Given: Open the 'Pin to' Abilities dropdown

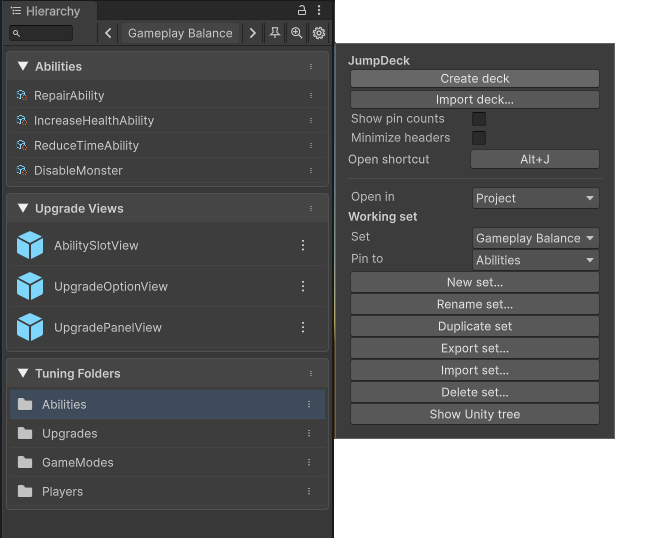Looking at the screenshot, I should (536, 260).
